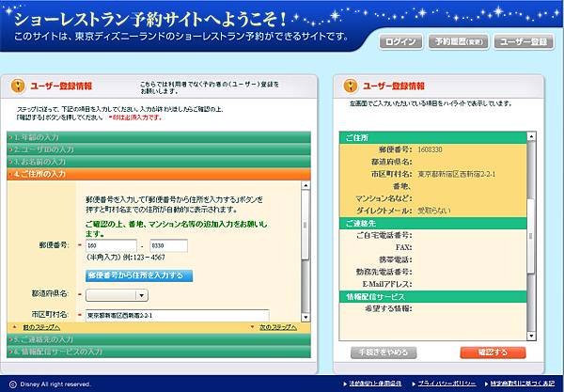This screenshot has width=564, height=392.
Task: Click 郵便番号から住所を入力する button
Action: pos(139,275)
